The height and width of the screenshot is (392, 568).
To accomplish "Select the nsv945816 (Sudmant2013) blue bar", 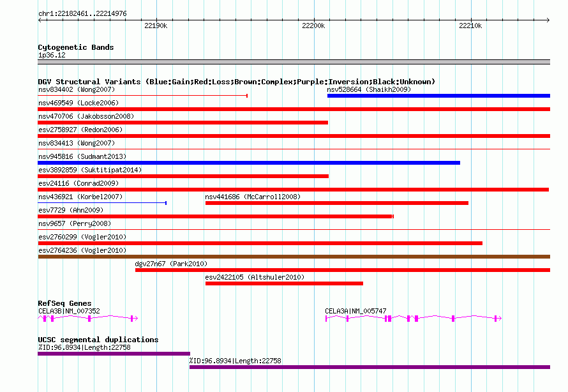I will pyautogui.click(x=249, y=163).
